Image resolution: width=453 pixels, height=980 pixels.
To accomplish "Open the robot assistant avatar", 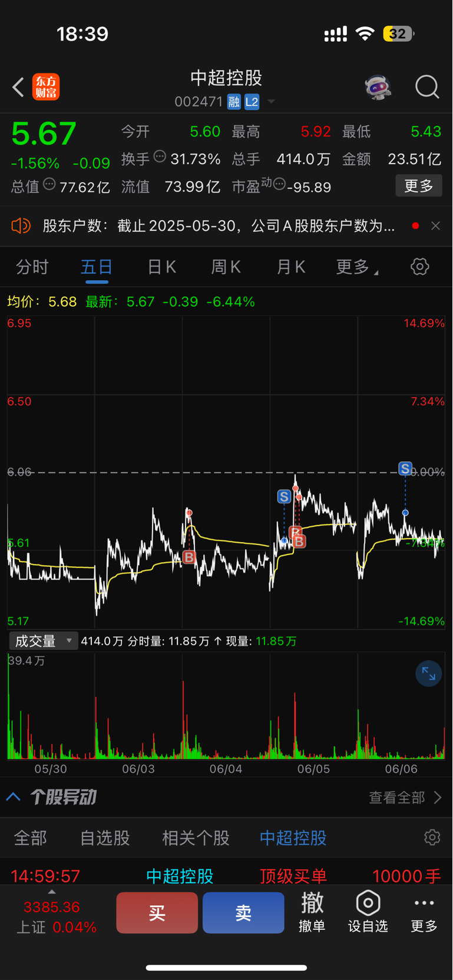I will (378, 87).
